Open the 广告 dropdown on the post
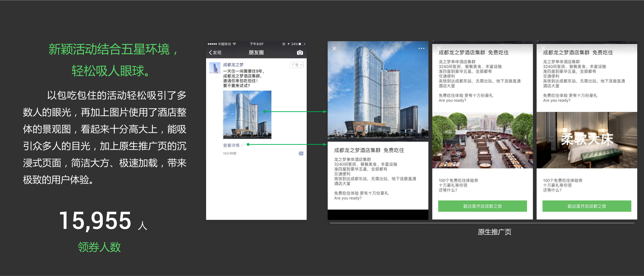Image resolution: width=644 pixels, height=276 pixels. click(297, 65)
